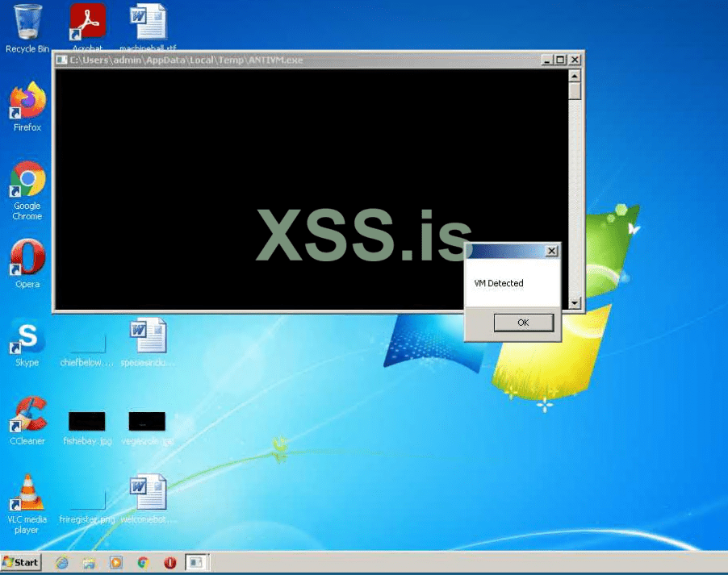Click the console vertical scrollbar thumb
The width and height of the screenshot is (728, 575).
(x=575, y=91)
